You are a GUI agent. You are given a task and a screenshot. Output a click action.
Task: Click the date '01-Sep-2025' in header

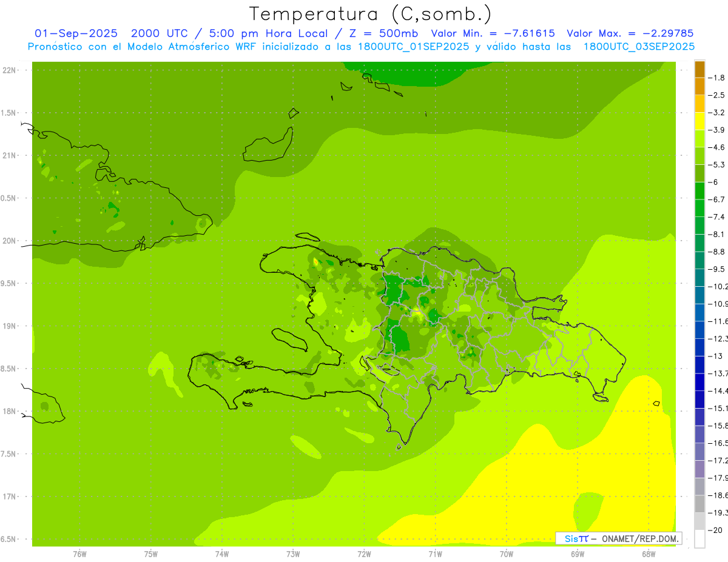(76, 33)
